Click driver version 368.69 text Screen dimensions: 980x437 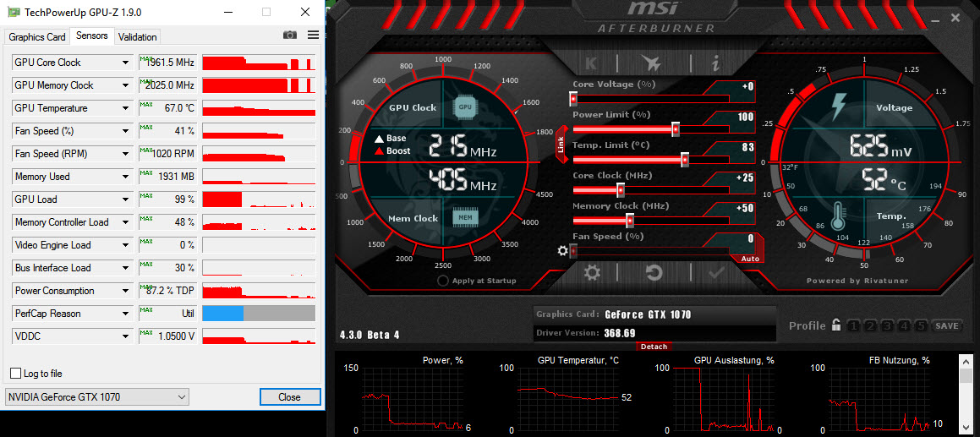coord(620,332)
